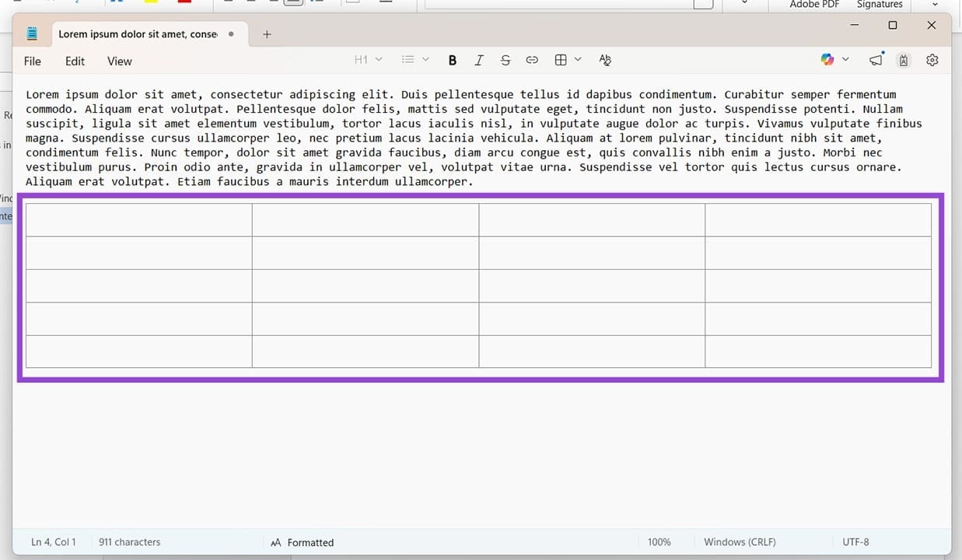962x560 pixels.
Task: Select the Lorem ipsum document tab
Action: coord(138,33)
